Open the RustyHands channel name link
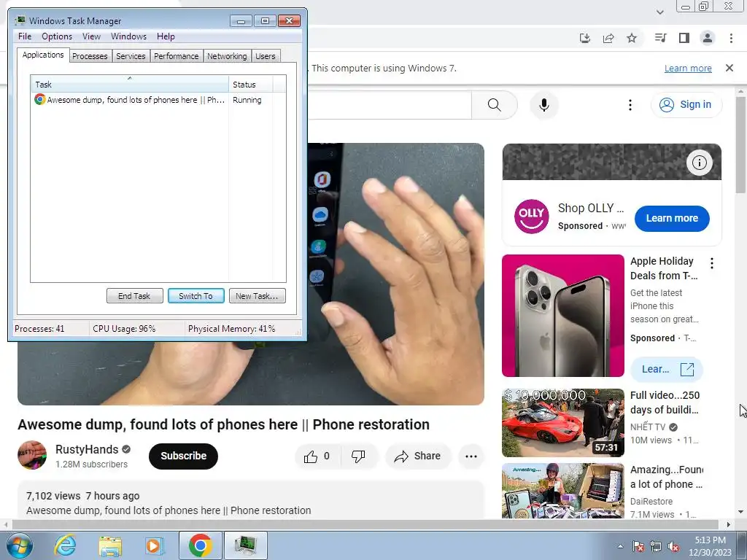The width and height of the screenshot is (747, 560). click(87, 449)
